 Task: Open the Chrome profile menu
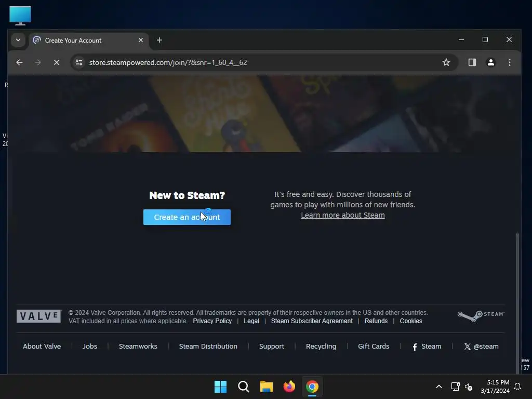pyautogui.click(x=490, y=62)
